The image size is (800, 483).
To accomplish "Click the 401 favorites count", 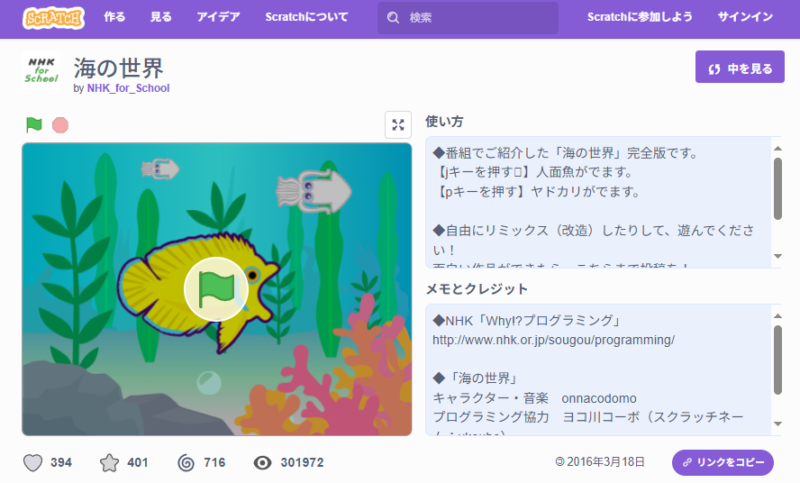I will click(x=138, y=463).
